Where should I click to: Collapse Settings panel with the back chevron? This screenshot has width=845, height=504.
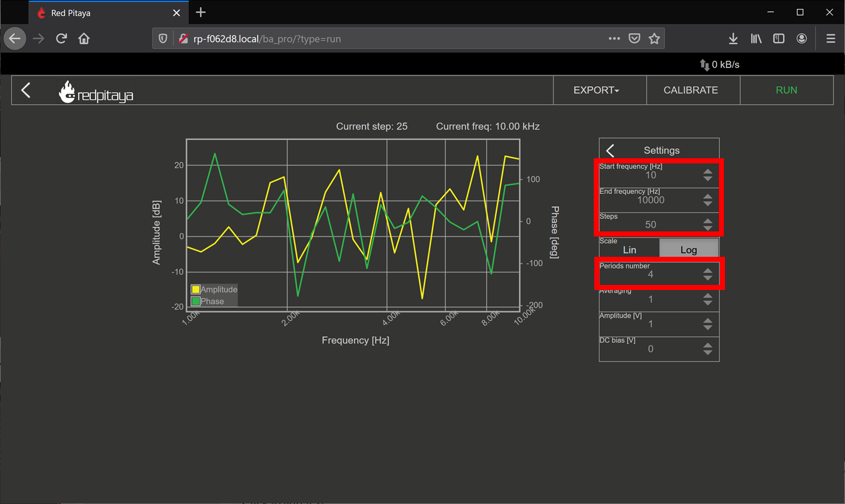(610, 150)
